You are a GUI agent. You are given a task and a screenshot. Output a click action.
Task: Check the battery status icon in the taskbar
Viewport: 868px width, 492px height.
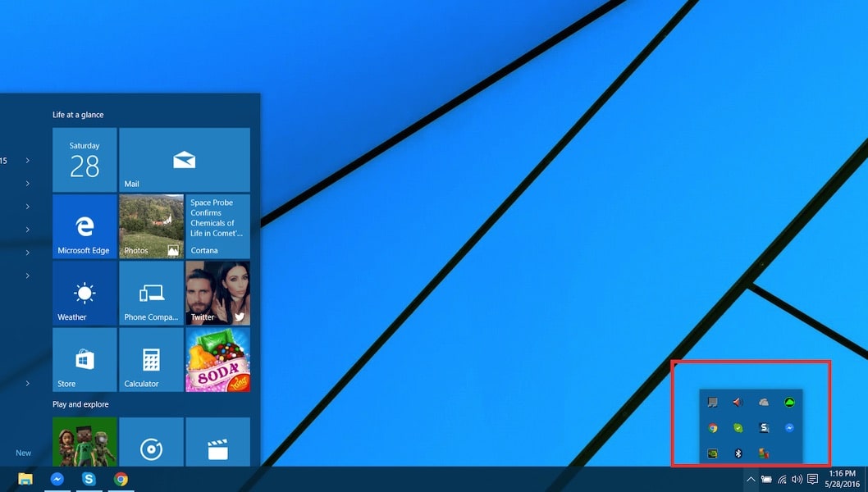(766, 479)
